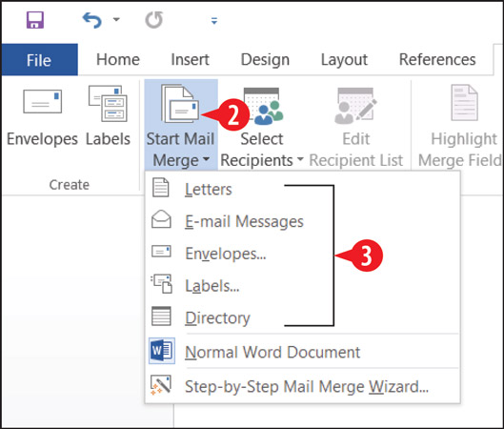
Task: Choose Letters from the merge menu
Action: [209, 189]
